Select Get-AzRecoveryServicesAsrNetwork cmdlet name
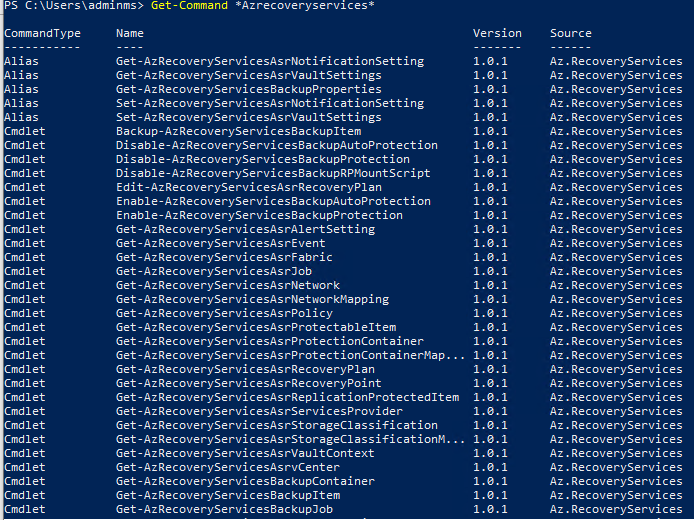The height and width of the screenshot is (520, 694). (228, 286)
